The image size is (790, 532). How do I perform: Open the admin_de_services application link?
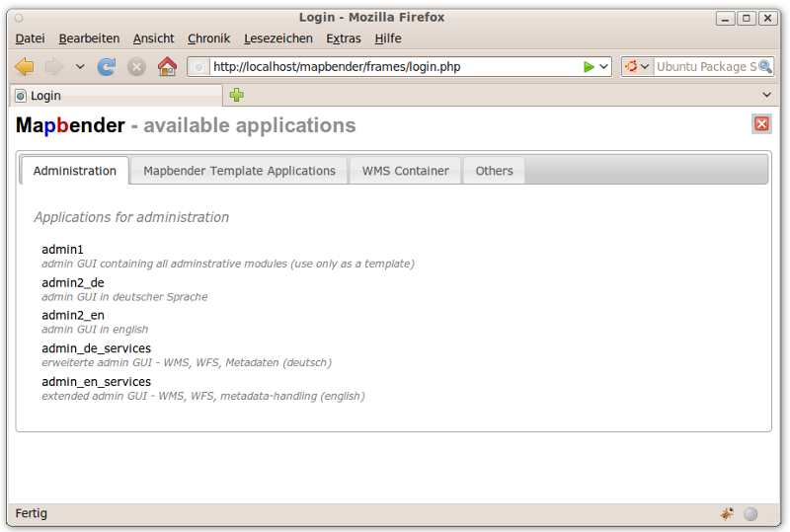96,348
